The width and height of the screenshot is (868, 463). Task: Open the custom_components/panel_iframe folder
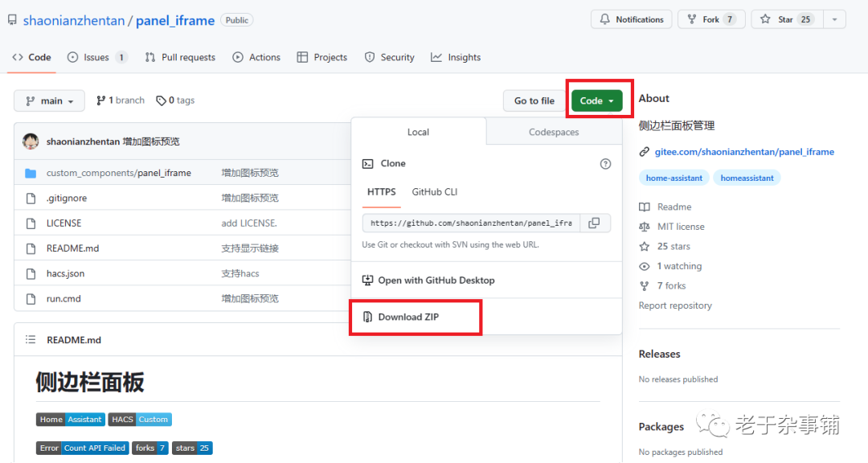(118, 173)
